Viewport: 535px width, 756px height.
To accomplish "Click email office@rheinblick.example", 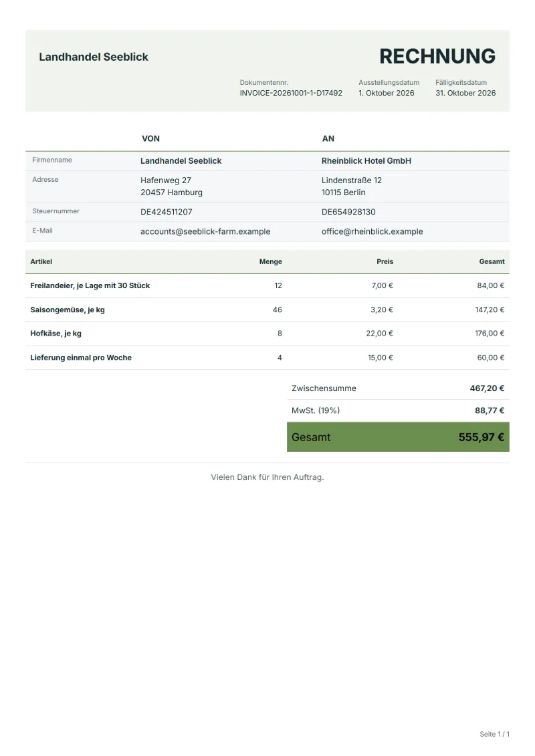I will click(372, 231).
